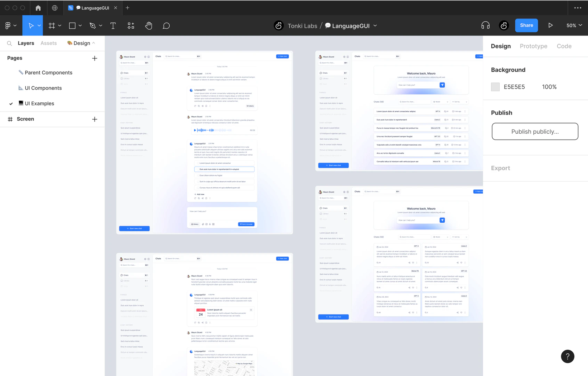This screenshot has height=376, width=588.
Task: Open the Prototype tab
Action: click(x=533, y=46)
